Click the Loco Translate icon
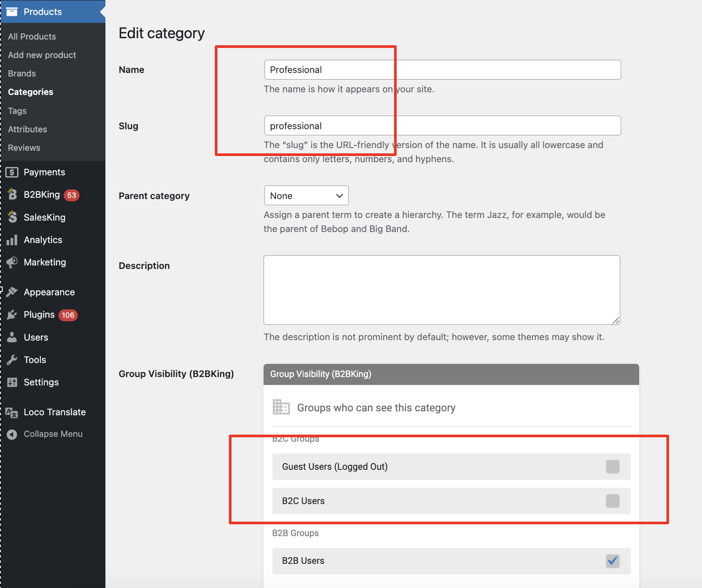702x588 pixels. point(12,412)
